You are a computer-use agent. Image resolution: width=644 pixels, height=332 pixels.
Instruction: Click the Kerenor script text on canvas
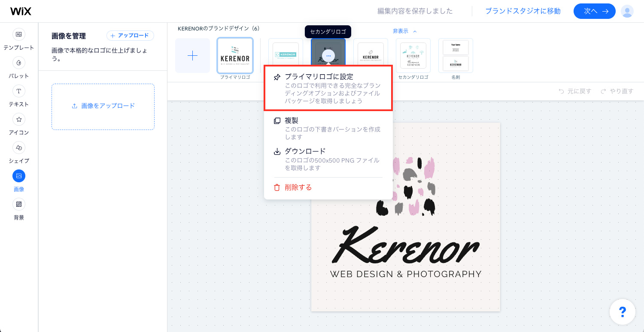[405, 246]
